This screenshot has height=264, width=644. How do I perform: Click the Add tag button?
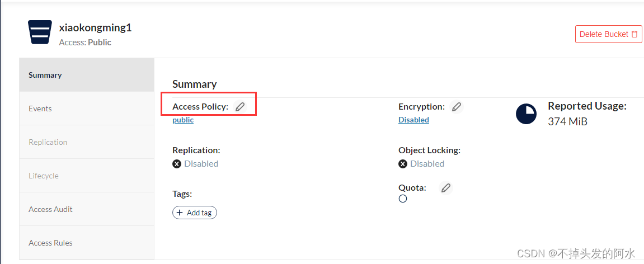tap(194, 213)
